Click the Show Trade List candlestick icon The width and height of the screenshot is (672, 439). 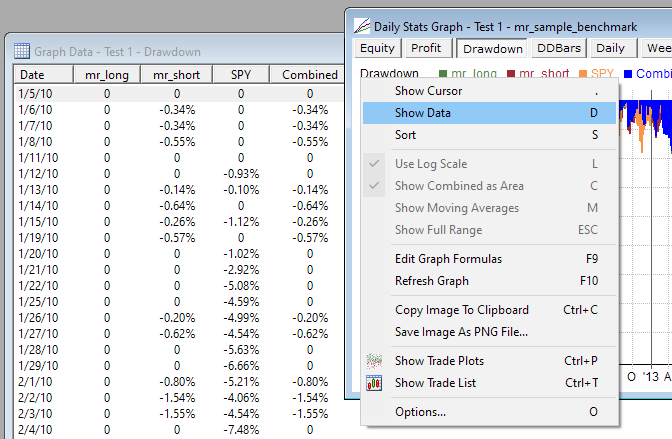375,383
